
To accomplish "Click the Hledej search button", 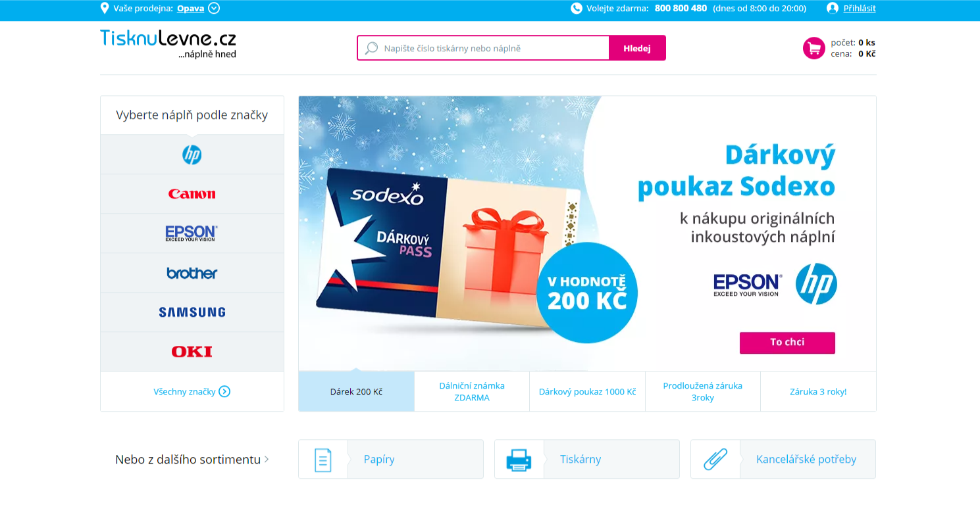I will point(637,48).
